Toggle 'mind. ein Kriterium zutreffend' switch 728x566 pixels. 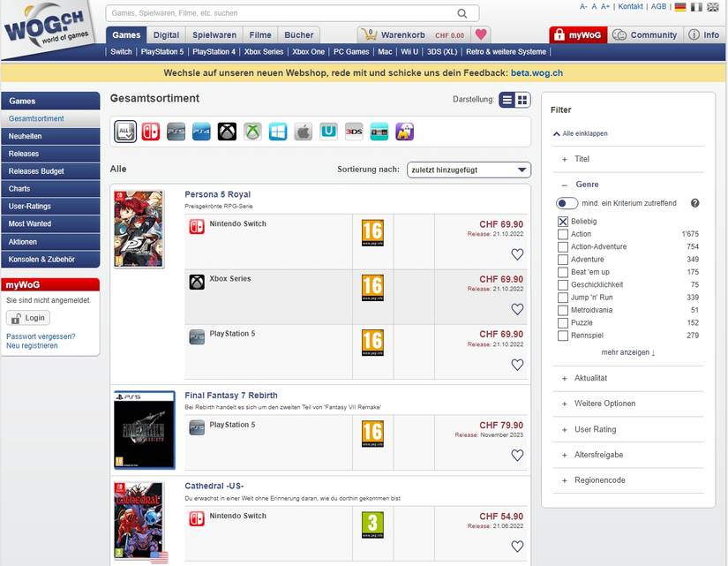pos(567,203)
